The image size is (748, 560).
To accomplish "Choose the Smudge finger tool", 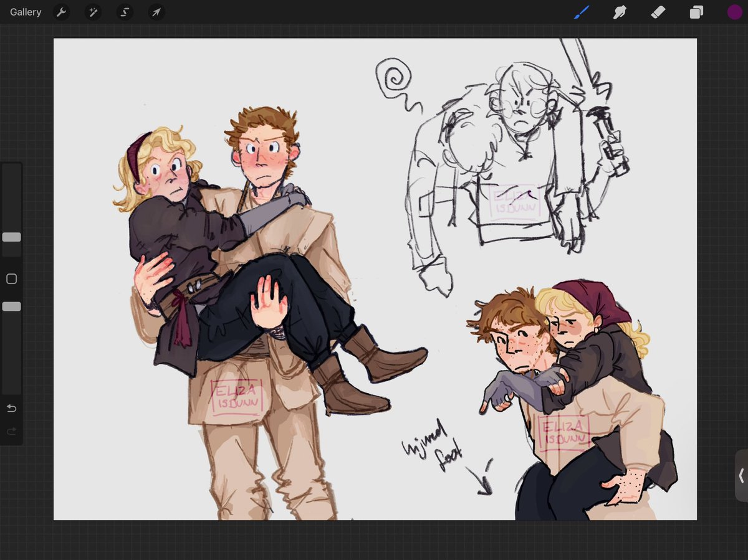I will coord(620,12).
